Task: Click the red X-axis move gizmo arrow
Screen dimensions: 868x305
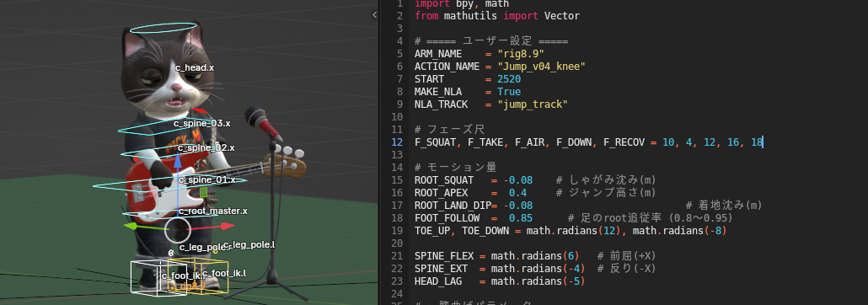Action: pos(228,226)
